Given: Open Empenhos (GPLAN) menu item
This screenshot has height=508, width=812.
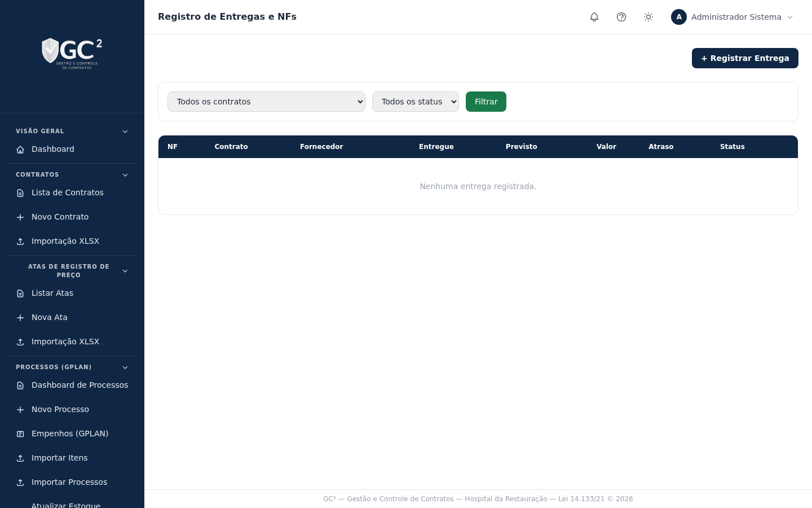Looking at the screenshot, I should [x=72, y=433].
